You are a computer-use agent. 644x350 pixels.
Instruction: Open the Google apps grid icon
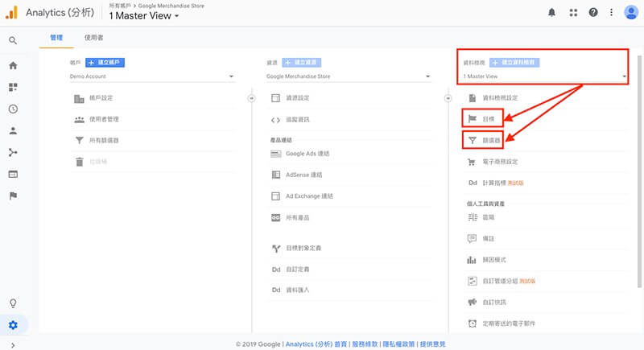coord(573,13)
